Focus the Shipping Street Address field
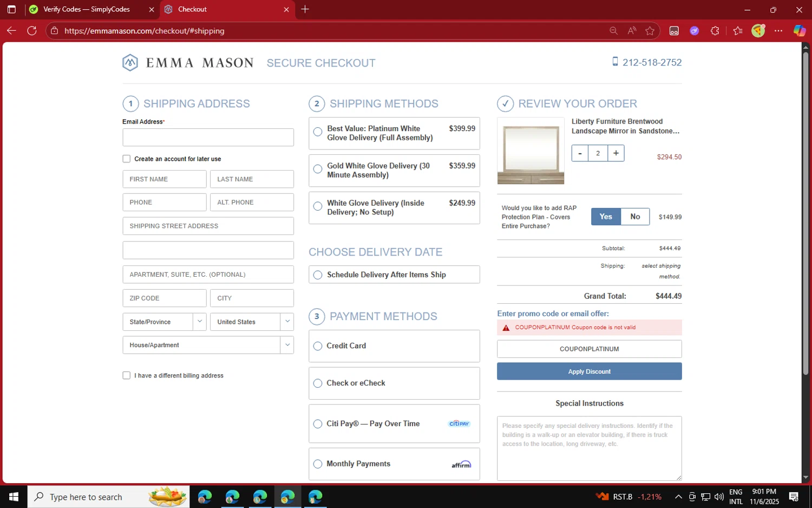 [x=208, y=226]
